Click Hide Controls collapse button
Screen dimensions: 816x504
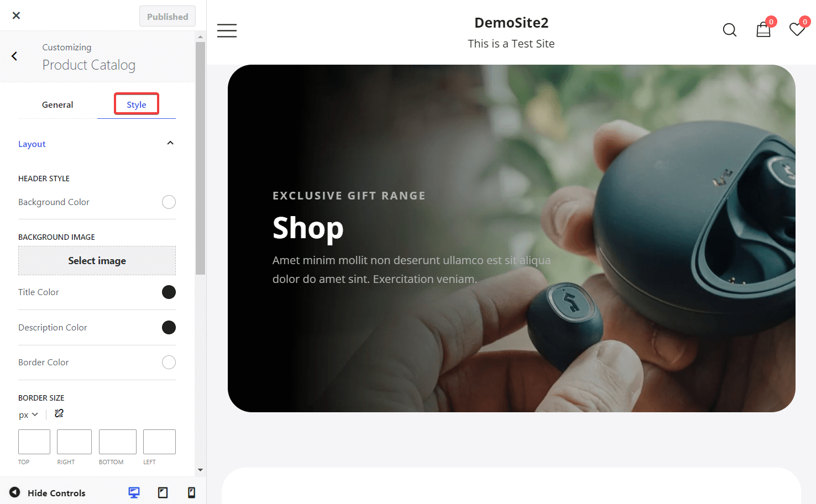click(x=48, y=492)
